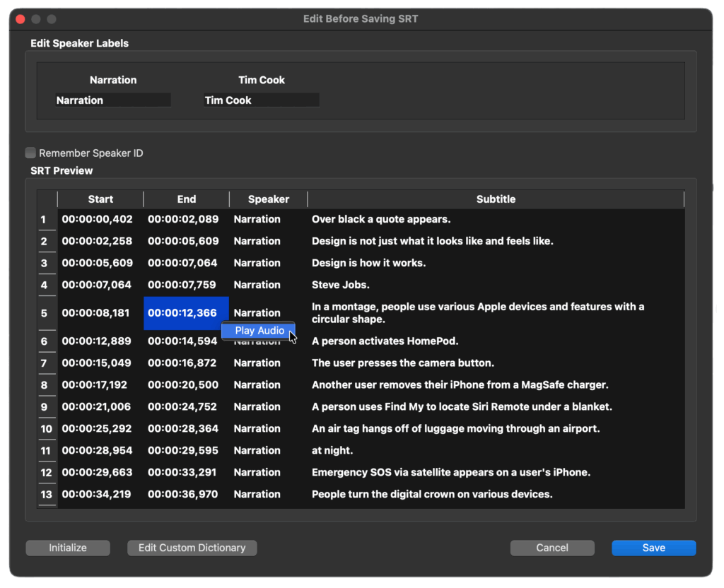
Task: Cancel the SRT editing dialog
Action: 552,548
